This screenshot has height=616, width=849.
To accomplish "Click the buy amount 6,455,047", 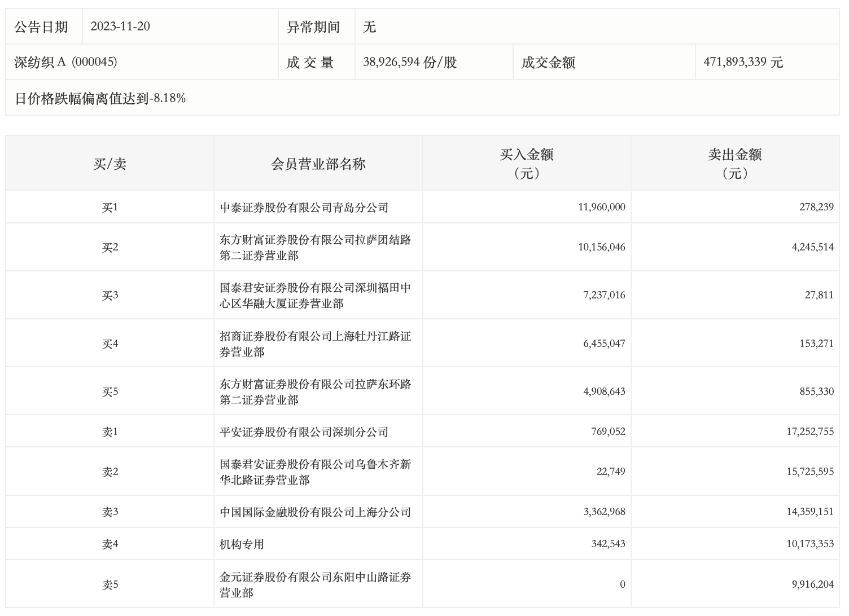I will click(x=604, y=343).
